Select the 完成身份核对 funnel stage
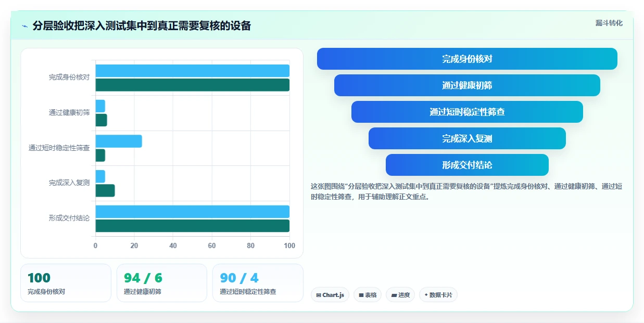Screen dimensions: 644x323 [x=467, y=59]
